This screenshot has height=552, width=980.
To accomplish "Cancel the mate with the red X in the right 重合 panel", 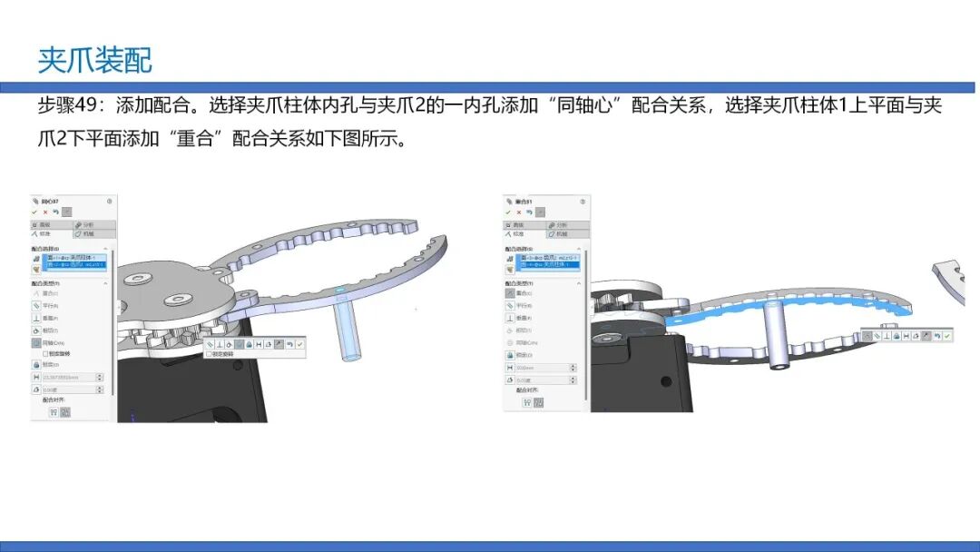I will [519, 212].
